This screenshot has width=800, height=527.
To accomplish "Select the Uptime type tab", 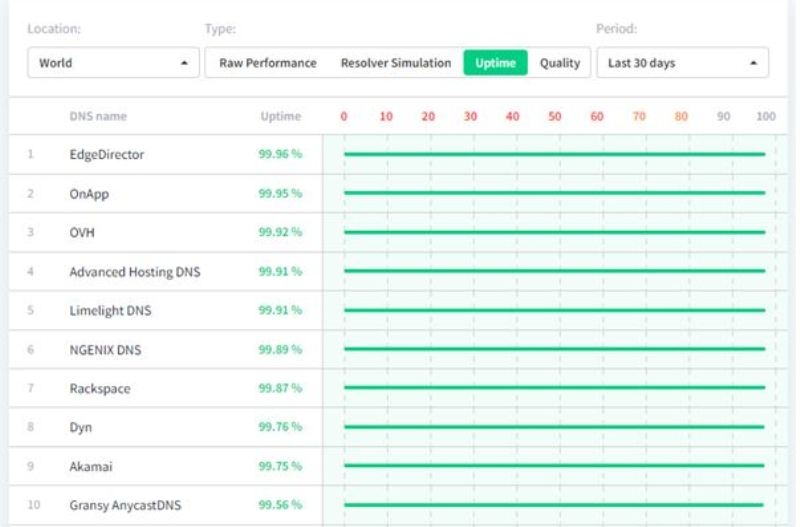I will pyautogui.click(x=495, y=63).
